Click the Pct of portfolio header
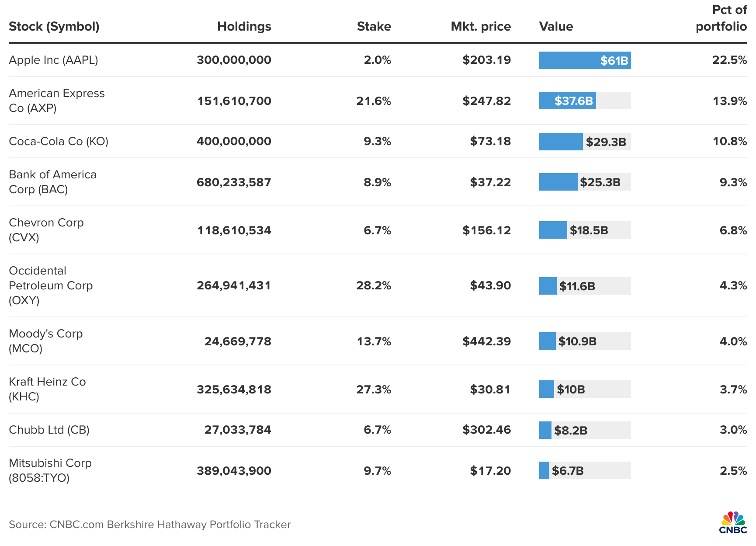Screen dimensions: 756x546 click(x=721, y=18)
